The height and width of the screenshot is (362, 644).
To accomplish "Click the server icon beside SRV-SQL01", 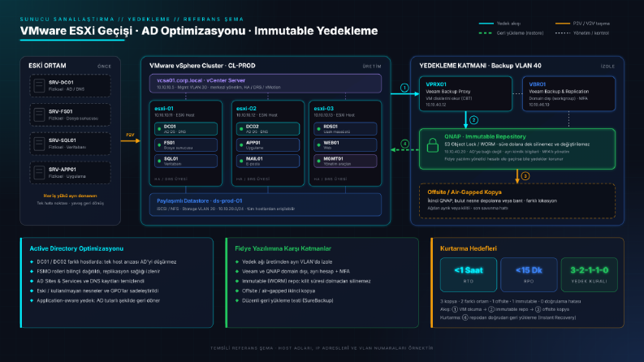I will (x=39, y=144).
